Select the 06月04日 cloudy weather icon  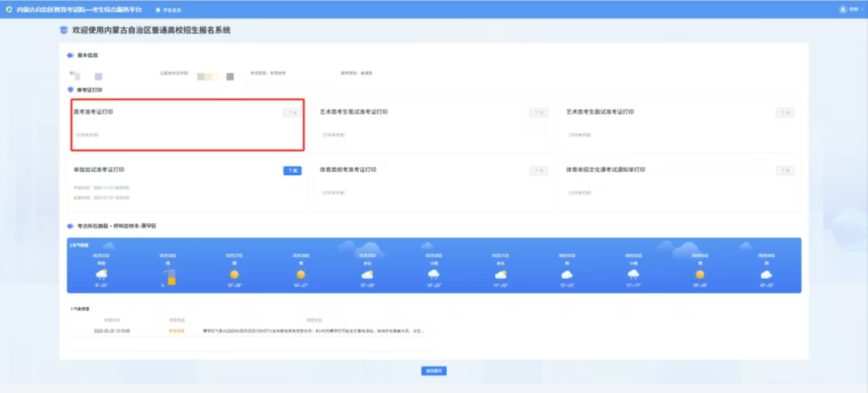[x=766, y=275]
